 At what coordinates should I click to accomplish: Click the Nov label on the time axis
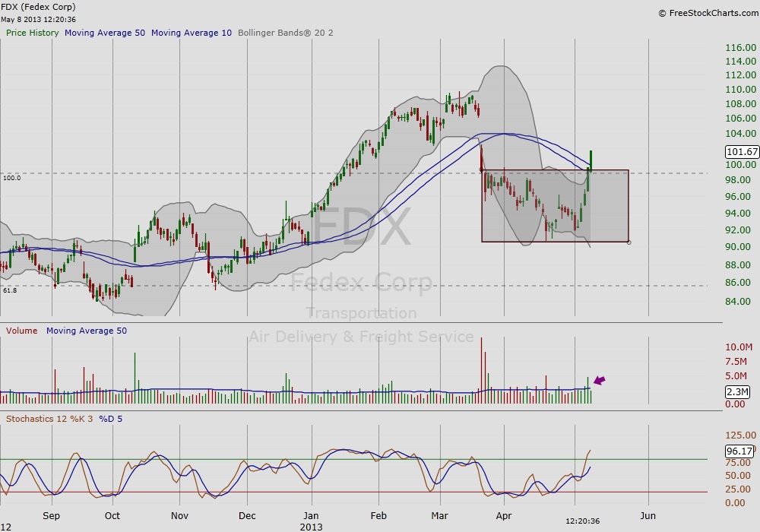coord(180,515)
